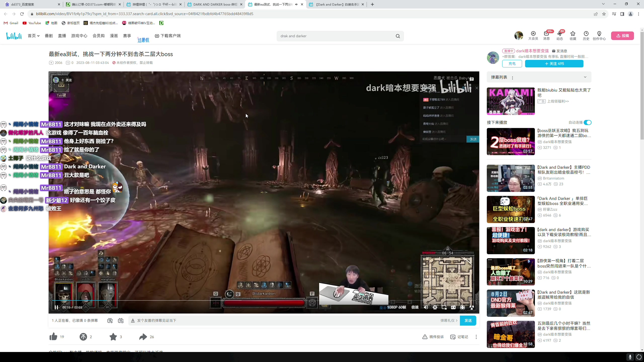Open the 1080P 60帧 quality selector

point(396,307)
